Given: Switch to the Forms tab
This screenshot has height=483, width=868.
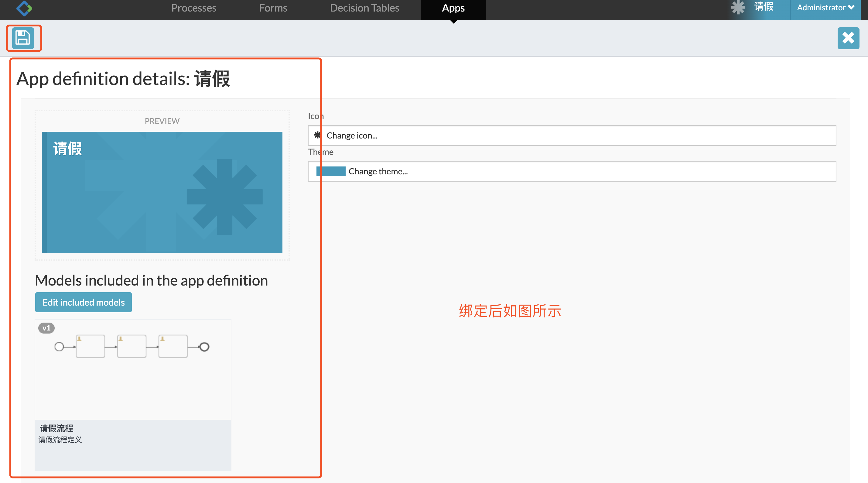Looking at the screenshot, I should pos(273,8).
